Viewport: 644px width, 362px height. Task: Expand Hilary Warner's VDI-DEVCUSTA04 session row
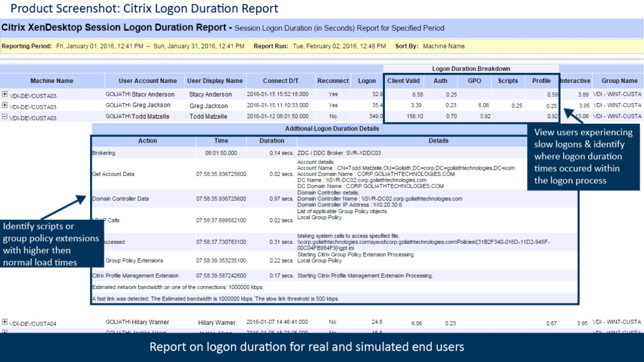(6, 321)
